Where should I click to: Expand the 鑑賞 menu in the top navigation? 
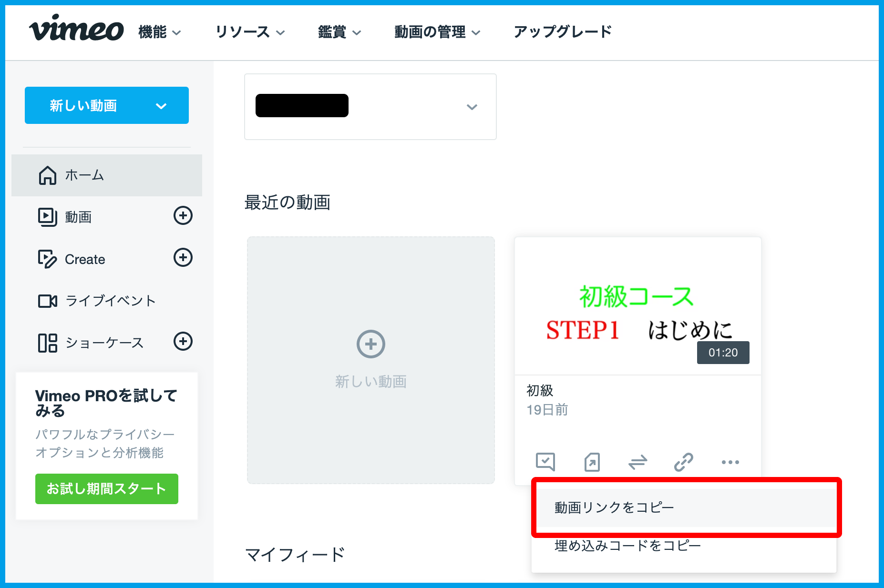coord(339,32)
